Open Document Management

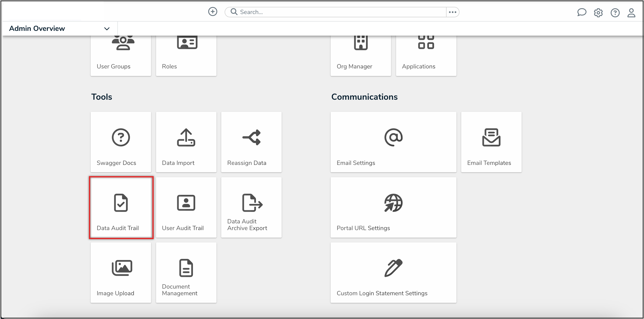[x=186, y=273]
